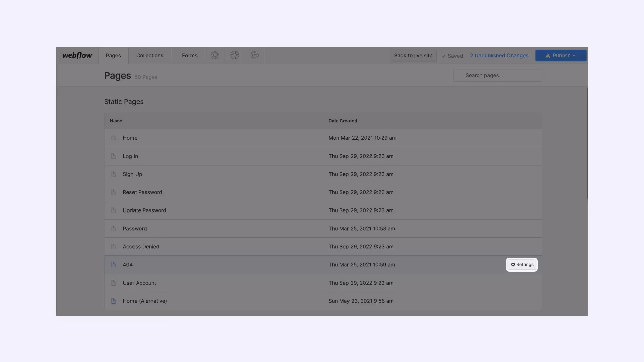Focus the Search pages input field

click(x=497, y=75)
